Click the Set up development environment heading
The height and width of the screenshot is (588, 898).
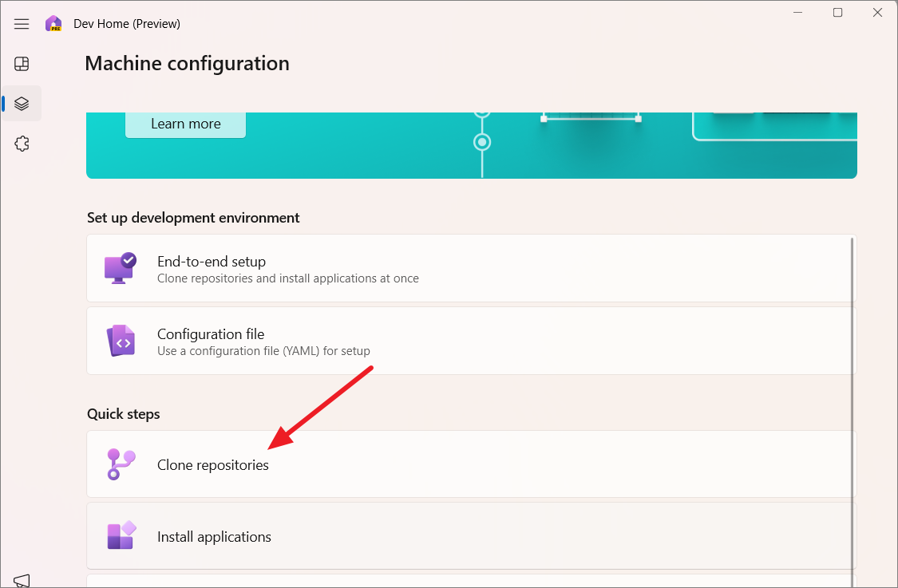[x=193, y=218]
